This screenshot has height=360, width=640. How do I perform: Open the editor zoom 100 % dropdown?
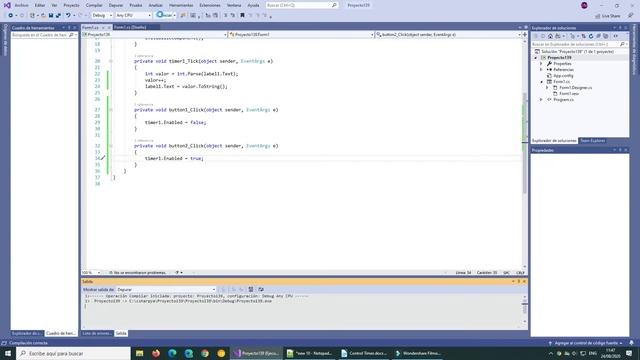pos(91,273)
